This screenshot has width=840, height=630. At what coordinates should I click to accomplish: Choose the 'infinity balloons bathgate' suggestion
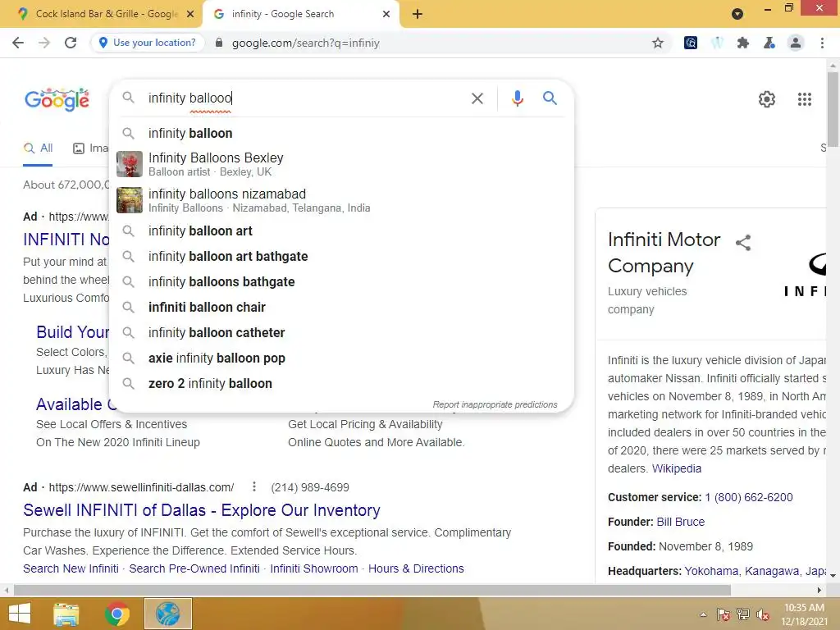tap(341, 282)
